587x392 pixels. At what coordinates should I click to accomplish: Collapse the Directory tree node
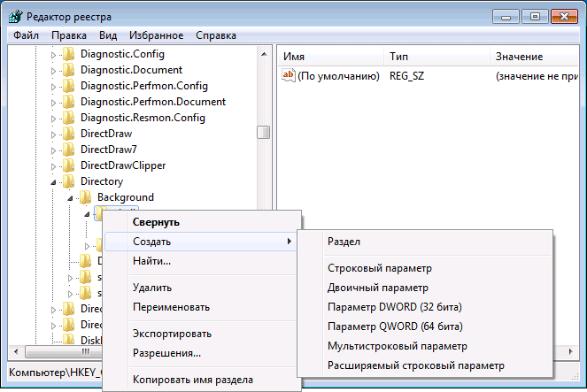53,182
